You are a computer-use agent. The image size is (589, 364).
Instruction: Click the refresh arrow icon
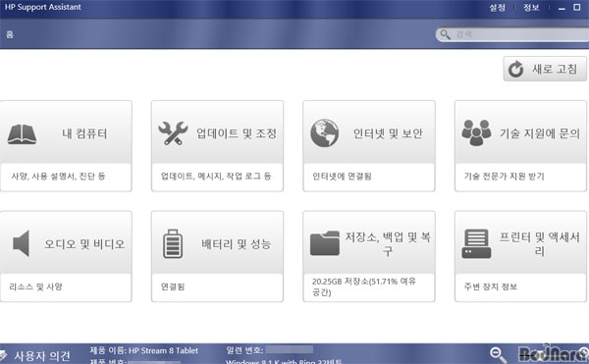click(515, 69)
